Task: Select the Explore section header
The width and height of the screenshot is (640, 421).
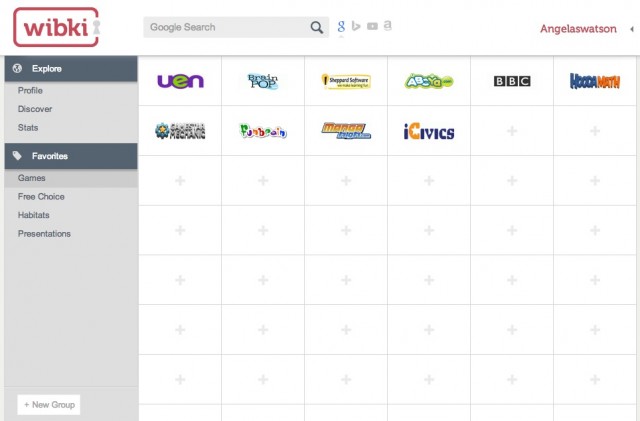Action: tap(71, 69)
